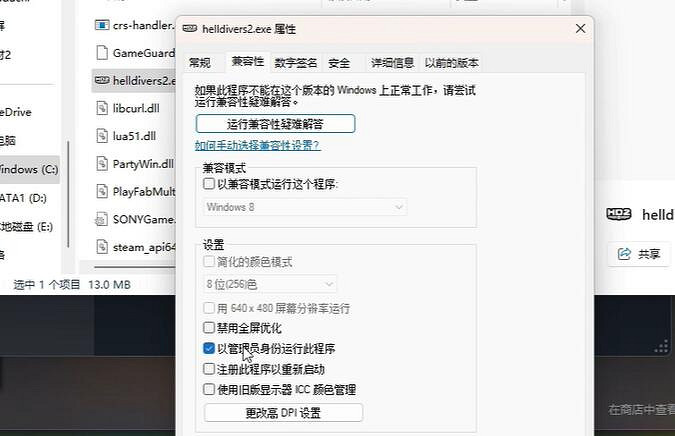Click the libcurl.dll file icon
The height and width of the screenshot is (436, 675).
(x=101, y=107)
